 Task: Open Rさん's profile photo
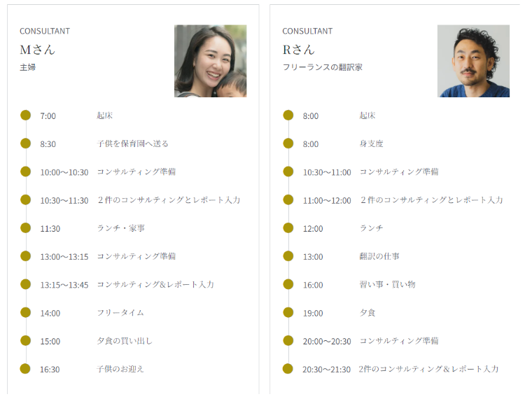[473, 61]
